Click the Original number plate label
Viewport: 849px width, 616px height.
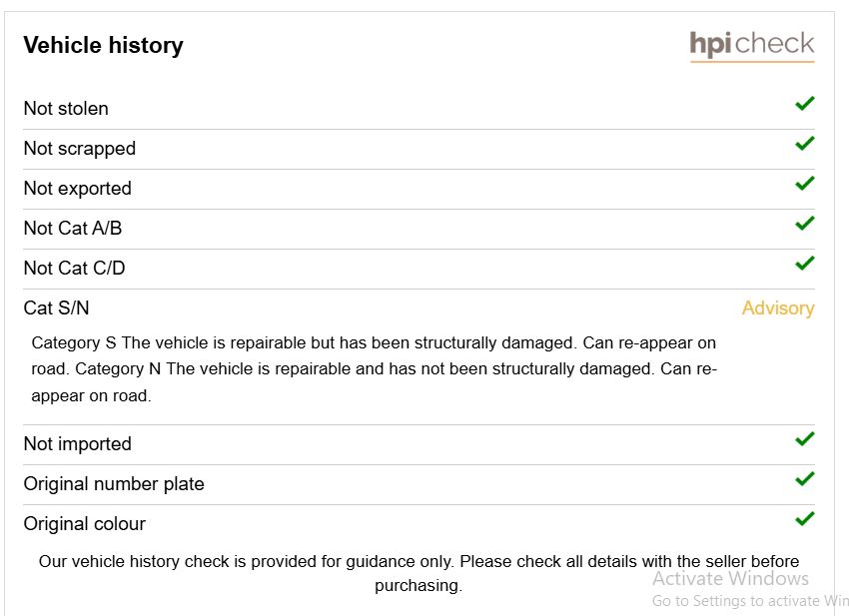click(x=114, y=484)
